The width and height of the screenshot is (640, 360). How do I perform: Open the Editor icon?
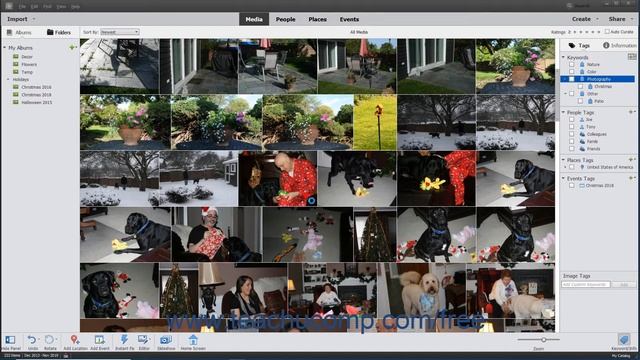143,340
